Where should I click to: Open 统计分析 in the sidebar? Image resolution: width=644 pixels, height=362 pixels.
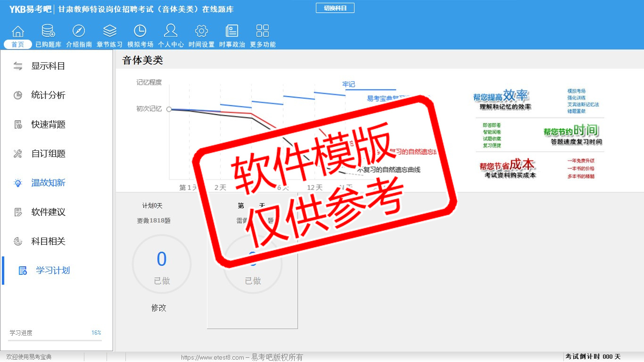pos(48,95)
